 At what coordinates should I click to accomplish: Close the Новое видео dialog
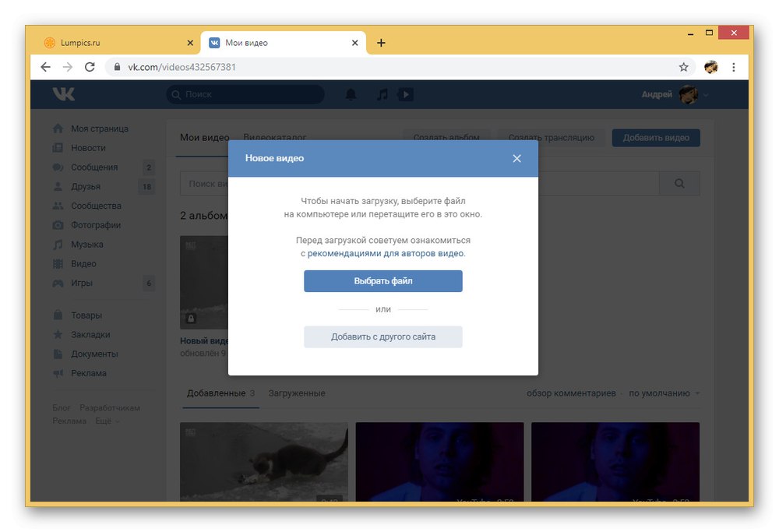tap(516, 158)
